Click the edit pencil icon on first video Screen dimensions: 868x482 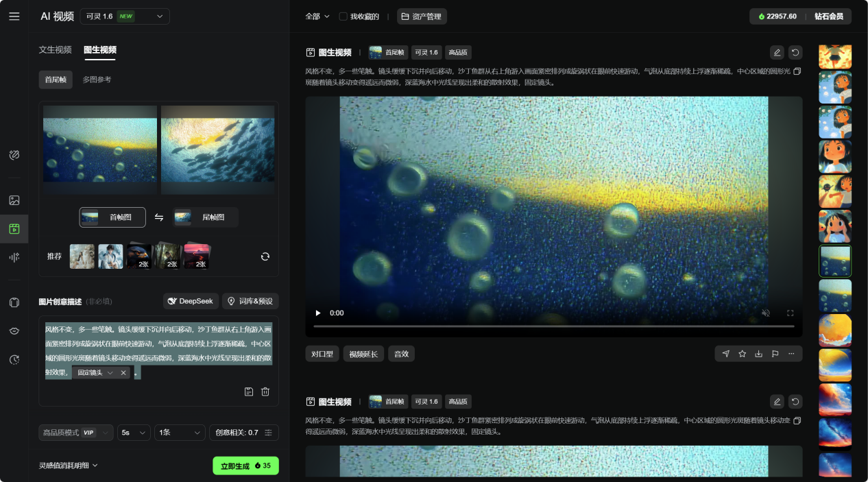pos(777,52)
